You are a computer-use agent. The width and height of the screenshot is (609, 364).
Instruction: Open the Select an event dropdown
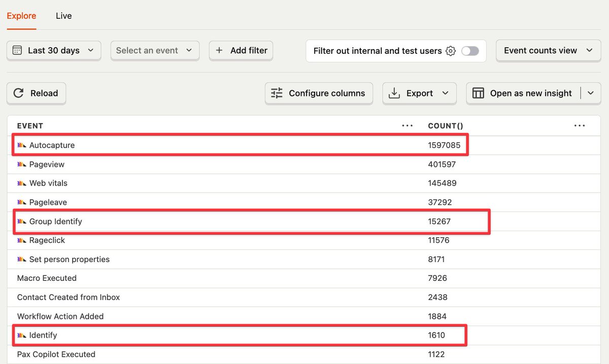point(155,50)
